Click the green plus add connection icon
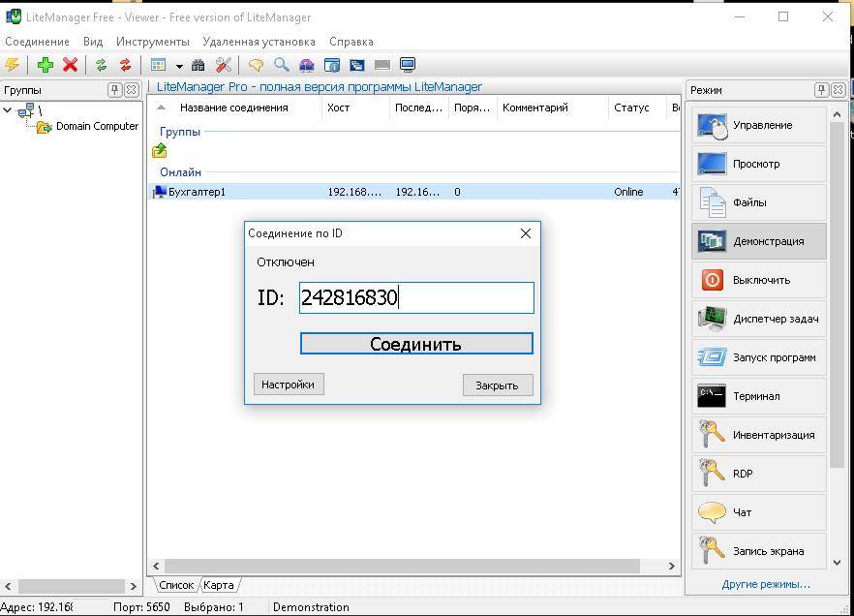 click(x=45, y=65)
